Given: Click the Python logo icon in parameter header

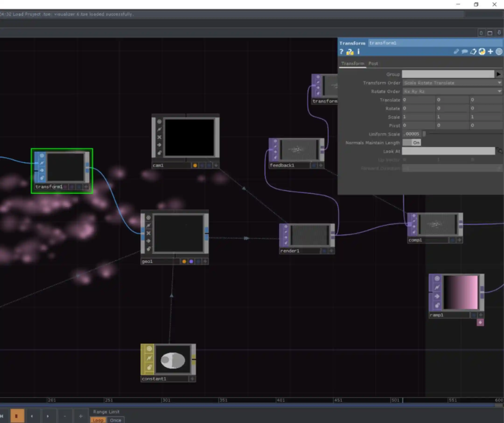Looking at the screenshot, I should 482,52.
